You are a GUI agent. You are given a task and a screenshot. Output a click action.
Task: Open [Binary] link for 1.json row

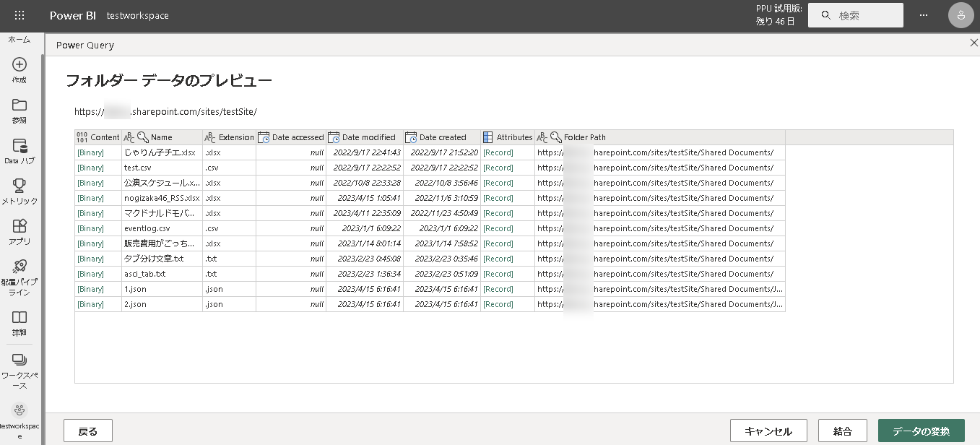(91, 289)
